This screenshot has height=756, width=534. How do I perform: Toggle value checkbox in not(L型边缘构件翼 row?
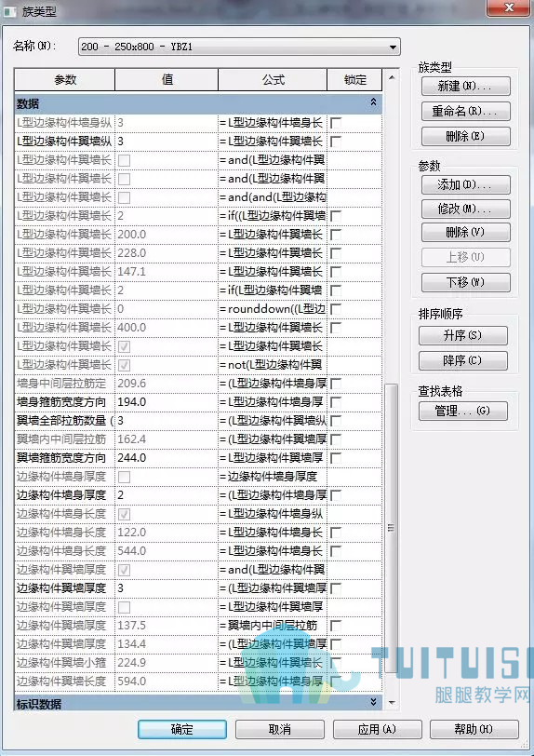124,365
